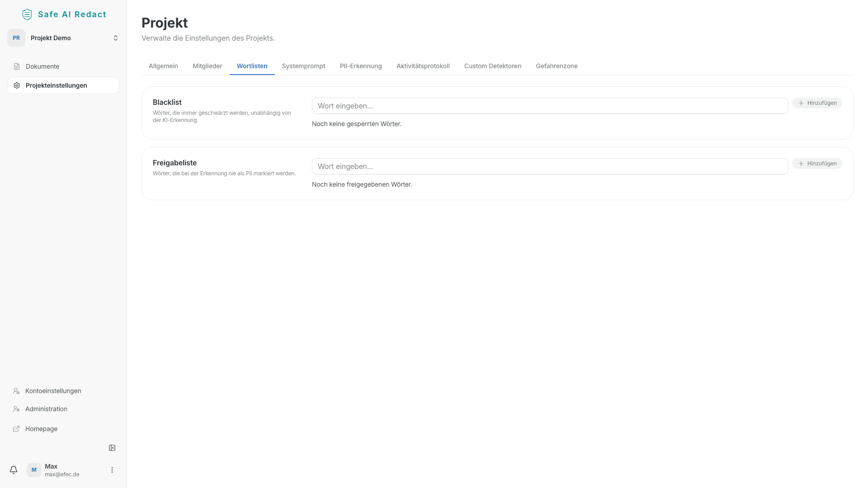Select the Kontoeinstellungen user icon
Image resolution: width=868 pixels, height=488 pixels.
click(16, 391)
